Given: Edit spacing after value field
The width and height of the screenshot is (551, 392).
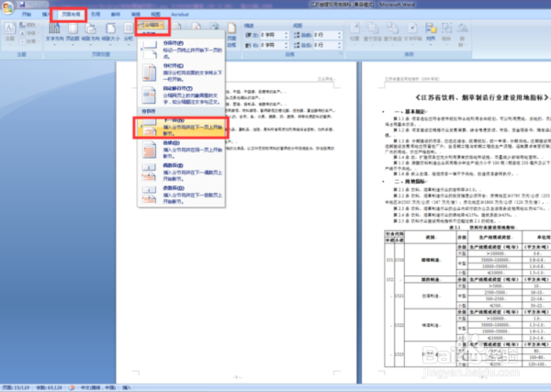Looking at the screenshot, I should [325, 45].
